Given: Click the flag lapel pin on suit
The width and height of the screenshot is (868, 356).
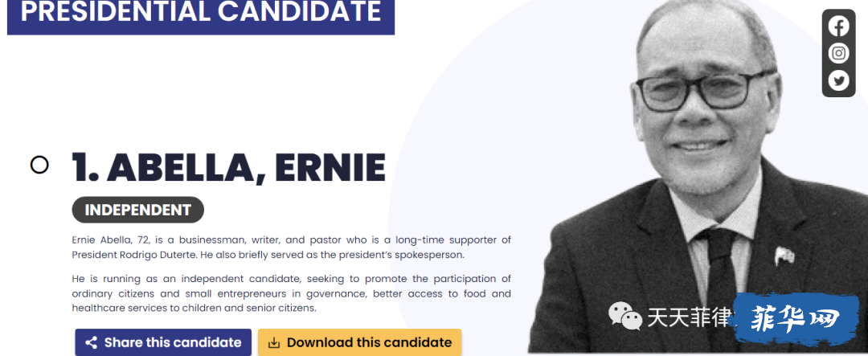Looking at the screenshot, I should tap(784, 256).
